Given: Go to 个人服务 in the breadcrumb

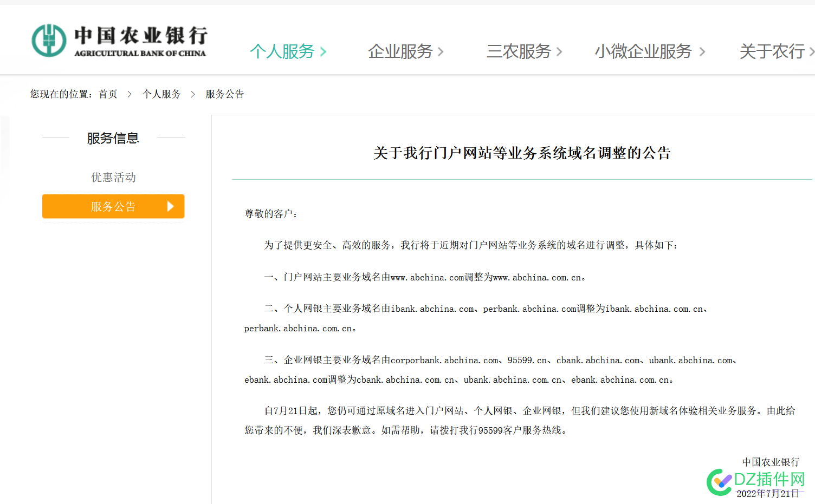Looking at the screenshot, I should pyautogui.click(x=161, y=94).
